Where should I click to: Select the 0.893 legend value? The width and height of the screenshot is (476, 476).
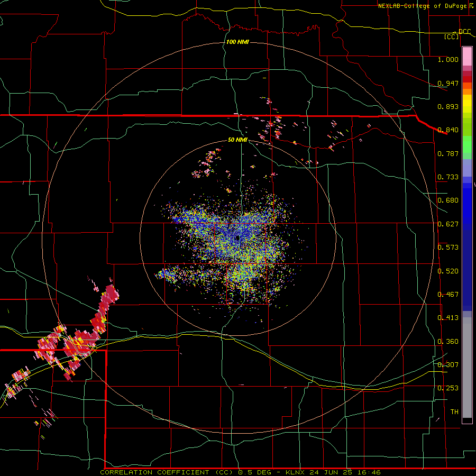[x=448, y=106]
